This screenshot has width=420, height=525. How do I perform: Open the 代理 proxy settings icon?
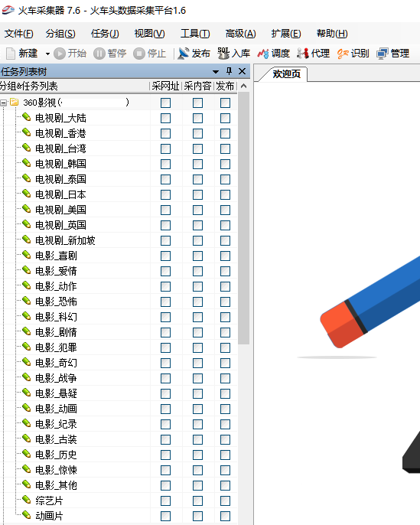[303, 54]
